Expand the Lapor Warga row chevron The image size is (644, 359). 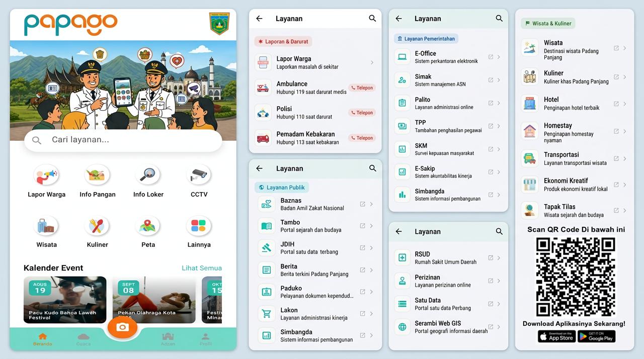(x=372, y=62)
